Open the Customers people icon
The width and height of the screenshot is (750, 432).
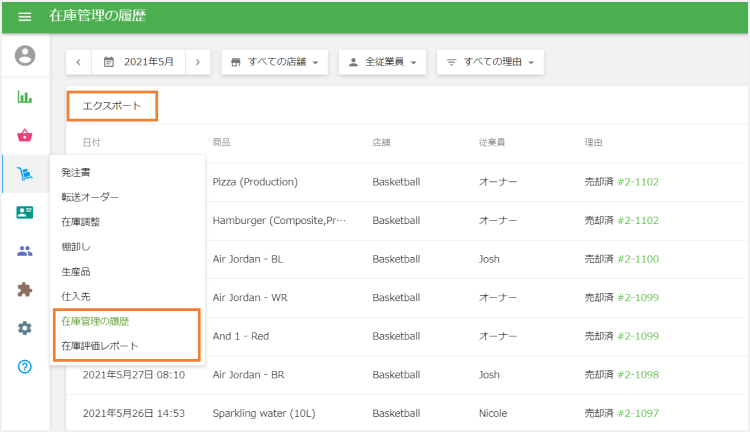[x=25, y=251]
